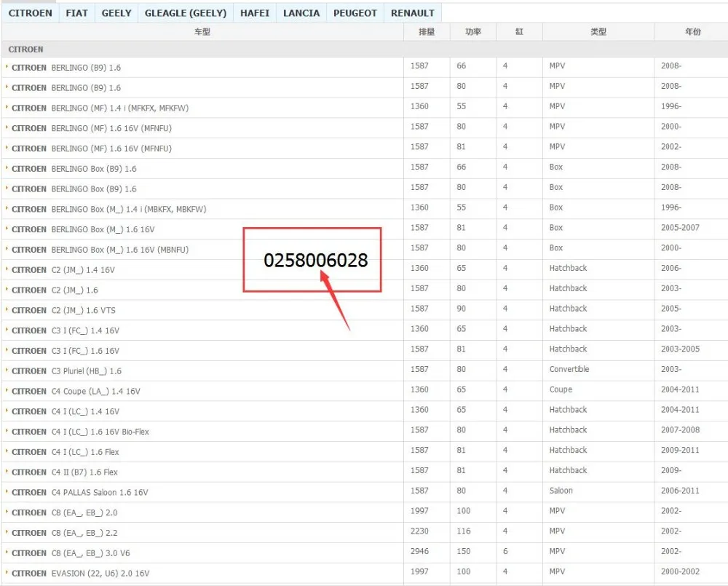Click the 车型 column header
This screenshot has width=728, height=586.
point(202,31)
